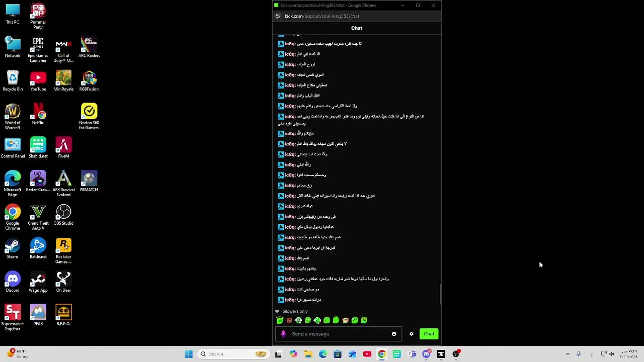
Task: Insert the red angry emote
Action: coord(289,320)
